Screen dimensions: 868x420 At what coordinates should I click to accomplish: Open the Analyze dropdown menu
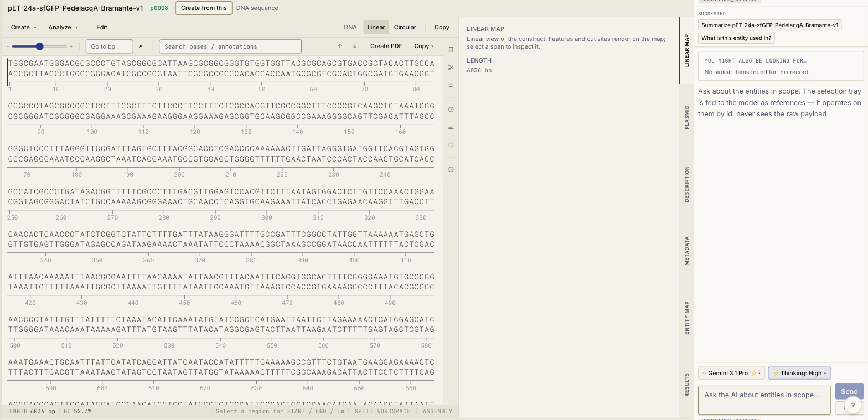tap(63, 27)
